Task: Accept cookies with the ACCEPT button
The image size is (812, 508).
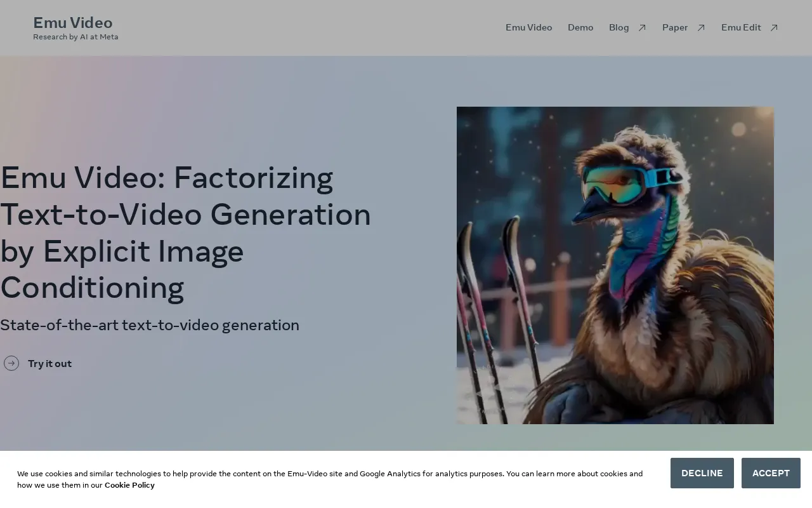Action: [771, 473]
